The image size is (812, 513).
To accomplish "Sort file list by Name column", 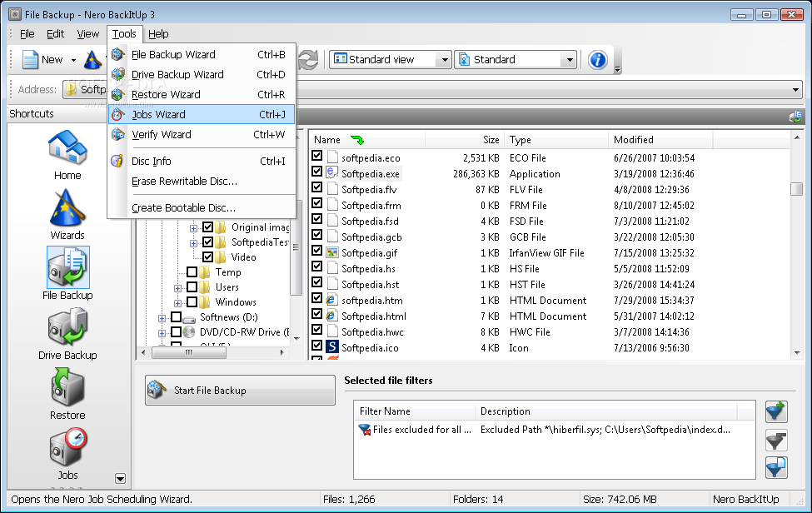I will tap(366, 140).
